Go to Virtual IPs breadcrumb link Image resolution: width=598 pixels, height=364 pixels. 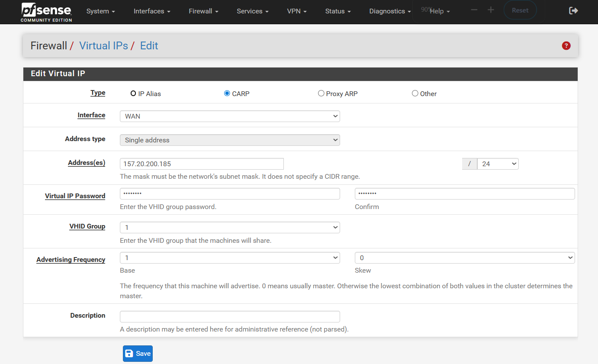[x=103, y=46]
